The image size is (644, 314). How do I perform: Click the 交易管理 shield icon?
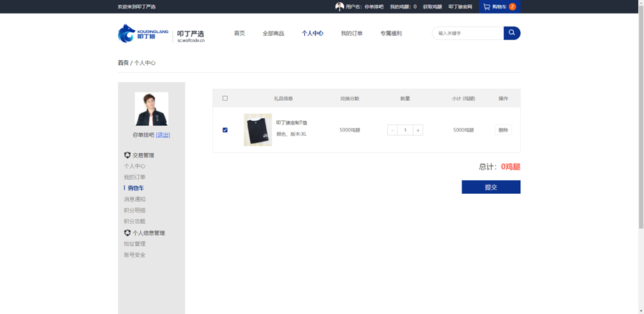(127, 155)
